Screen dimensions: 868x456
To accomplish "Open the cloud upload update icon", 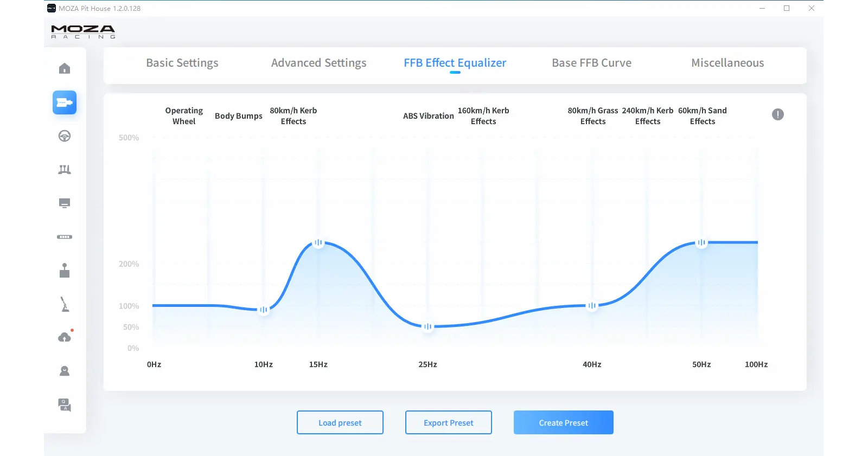I will point(65,337).
